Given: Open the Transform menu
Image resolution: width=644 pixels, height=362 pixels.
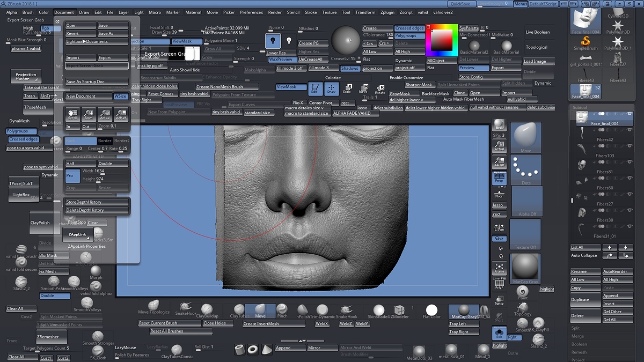Looking at the screenshot, I should pyautogui.click(x=365, y=12).
